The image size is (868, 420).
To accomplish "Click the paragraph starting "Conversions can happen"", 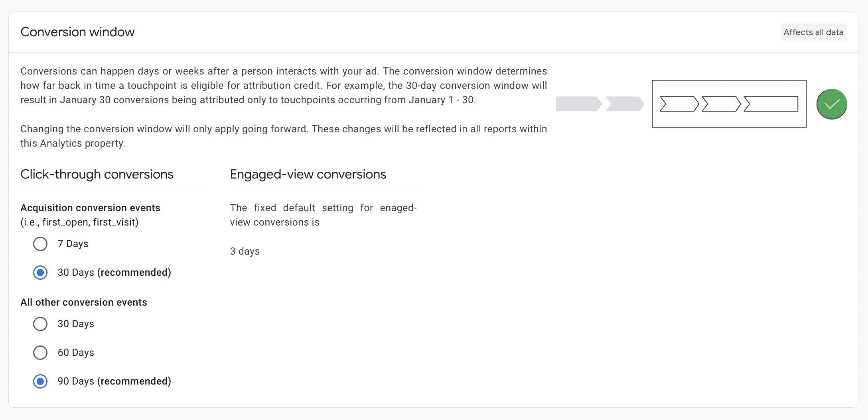I will (283, 85).
